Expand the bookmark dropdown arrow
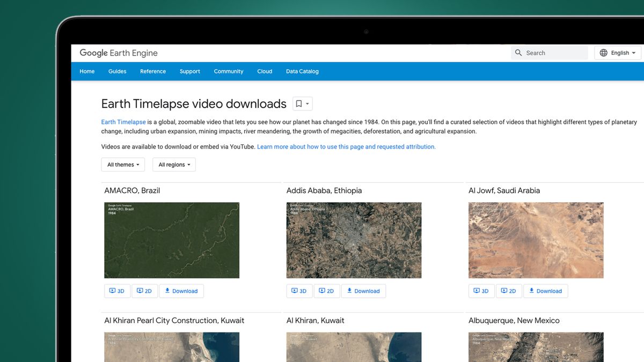This screenshot has width=644, height=362. click(306, 103)
